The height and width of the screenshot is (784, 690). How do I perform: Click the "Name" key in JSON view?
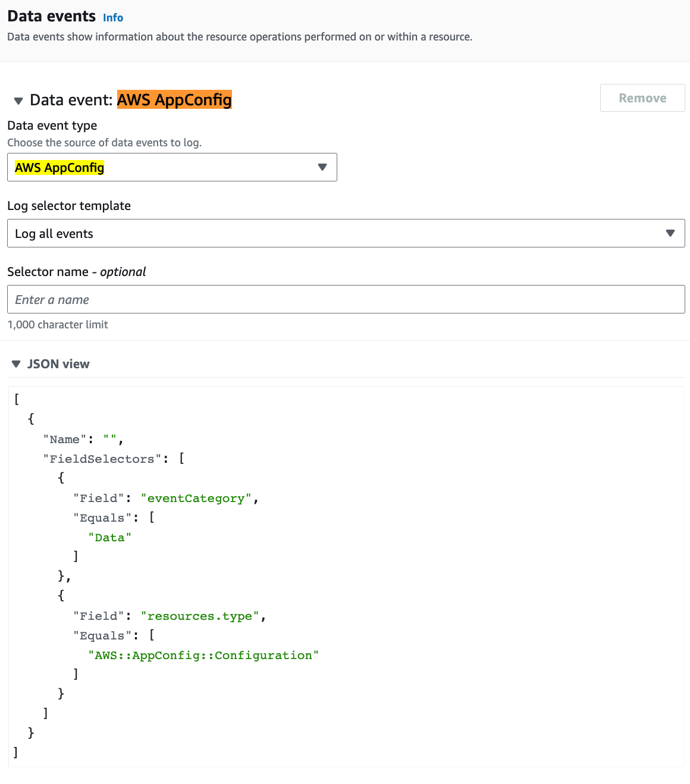pyautogui.click(x=64, y=440)
